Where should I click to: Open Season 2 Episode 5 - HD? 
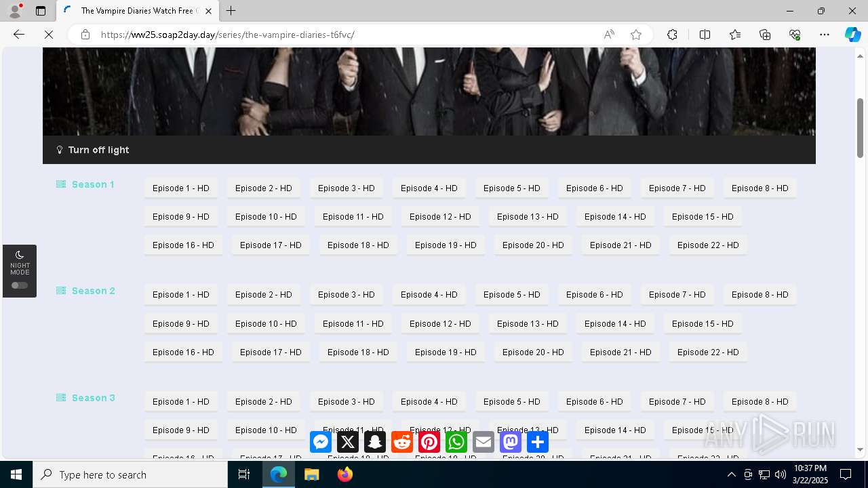coord(512,295)
